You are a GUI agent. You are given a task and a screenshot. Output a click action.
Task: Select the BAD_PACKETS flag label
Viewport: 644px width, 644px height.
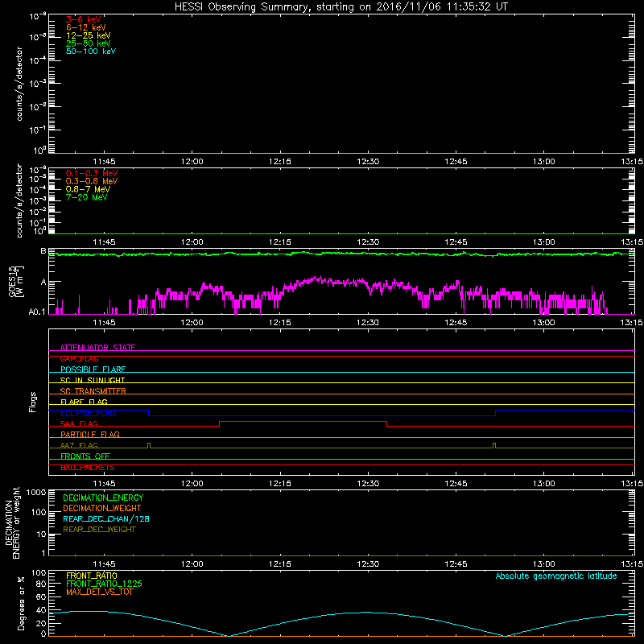(88, 468)
